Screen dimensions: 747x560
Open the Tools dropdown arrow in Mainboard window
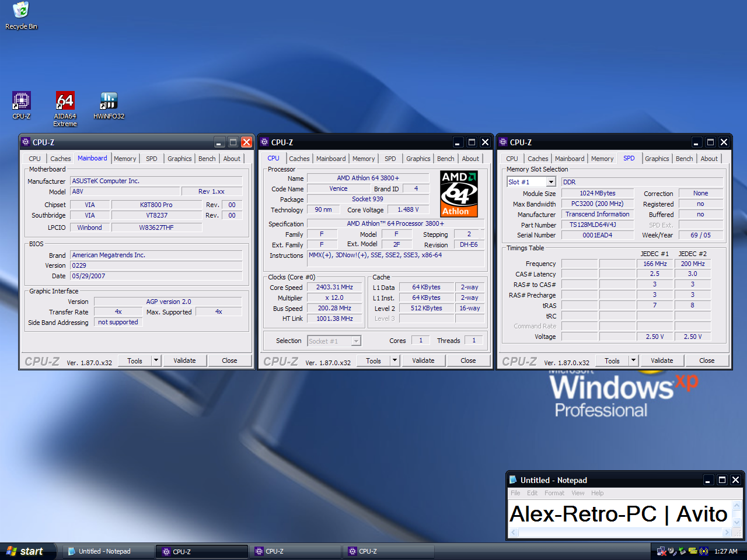156,360
